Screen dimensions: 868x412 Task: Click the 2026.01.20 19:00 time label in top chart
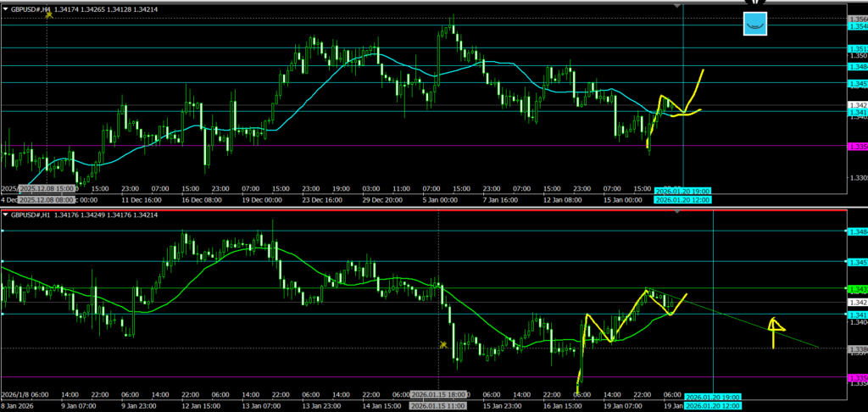[x=682, y=192]
